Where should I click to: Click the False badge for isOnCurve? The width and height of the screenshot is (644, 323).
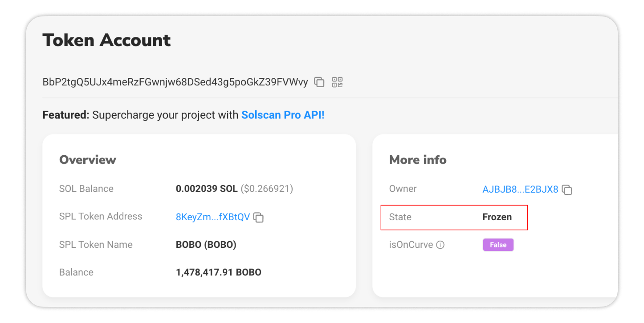click(x=498, y=245)
